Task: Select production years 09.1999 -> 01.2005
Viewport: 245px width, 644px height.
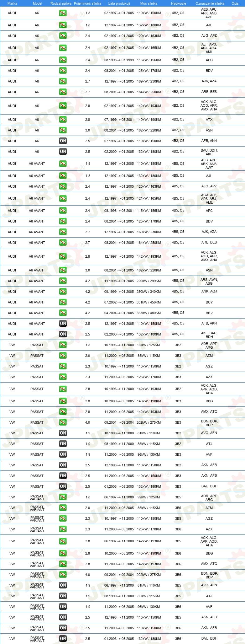Action: (119, 292)
